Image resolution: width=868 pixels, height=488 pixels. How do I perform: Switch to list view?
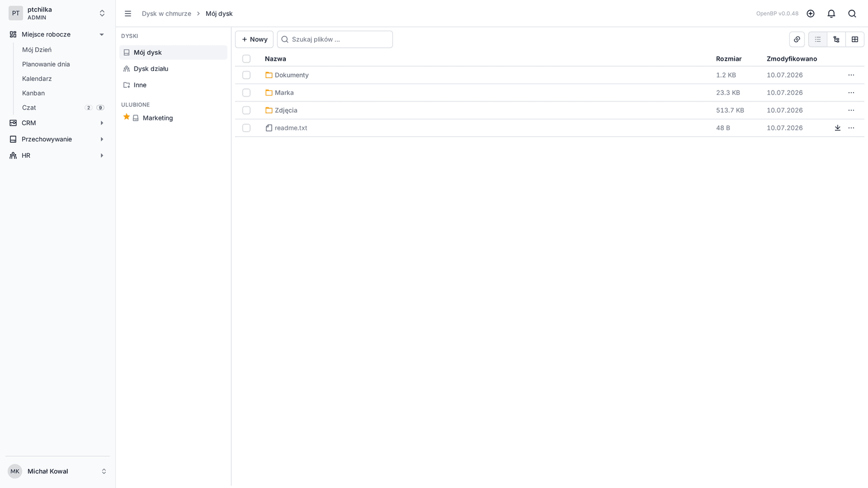(x=818, y=39)
